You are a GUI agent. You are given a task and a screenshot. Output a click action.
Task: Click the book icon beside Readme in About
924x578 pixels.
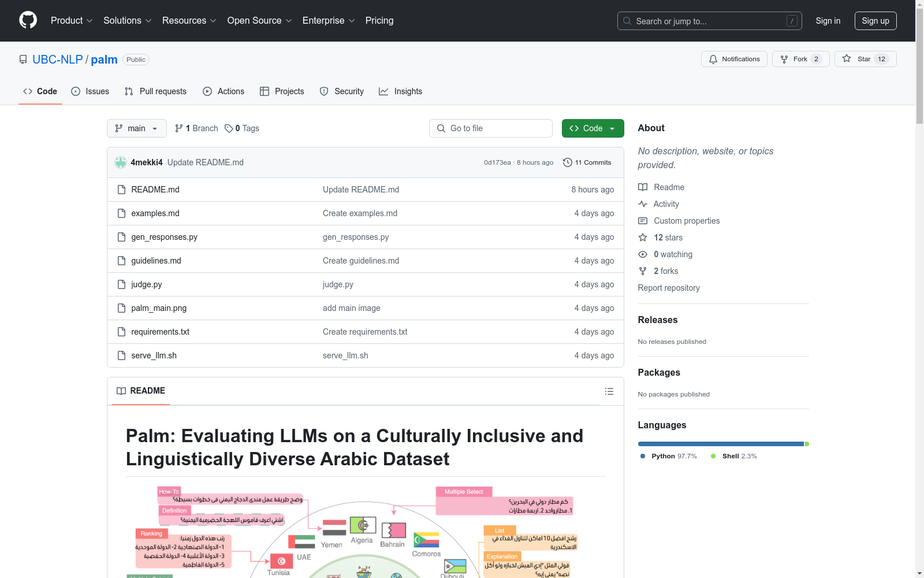point(643,187)
